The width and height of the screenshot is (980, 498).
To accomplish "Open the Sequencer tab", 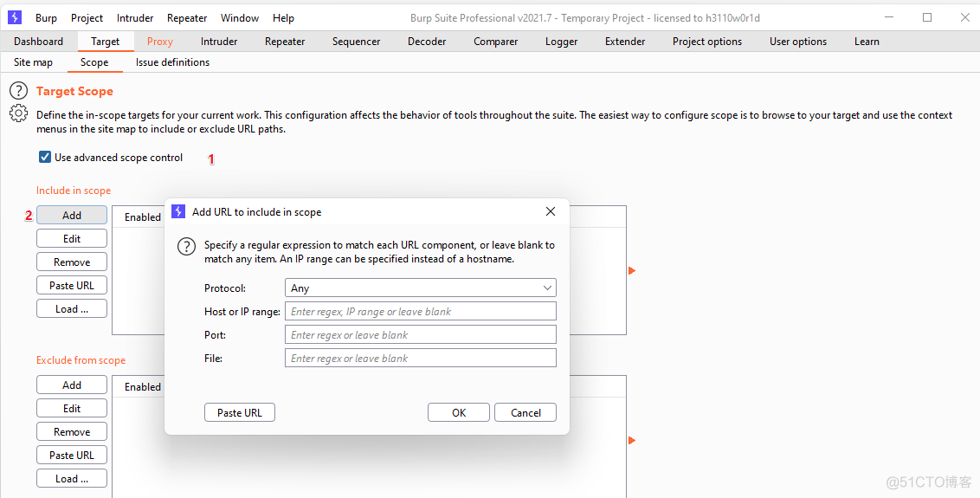I will [x=357, y=42].
